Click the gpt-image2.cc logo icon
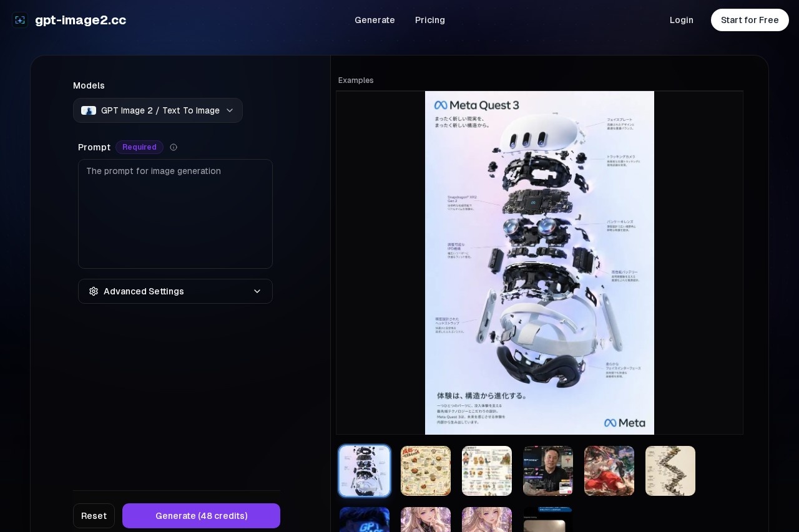Image resolution: width=799 pixels, height=532 pixels. click(x=20, y=20)
